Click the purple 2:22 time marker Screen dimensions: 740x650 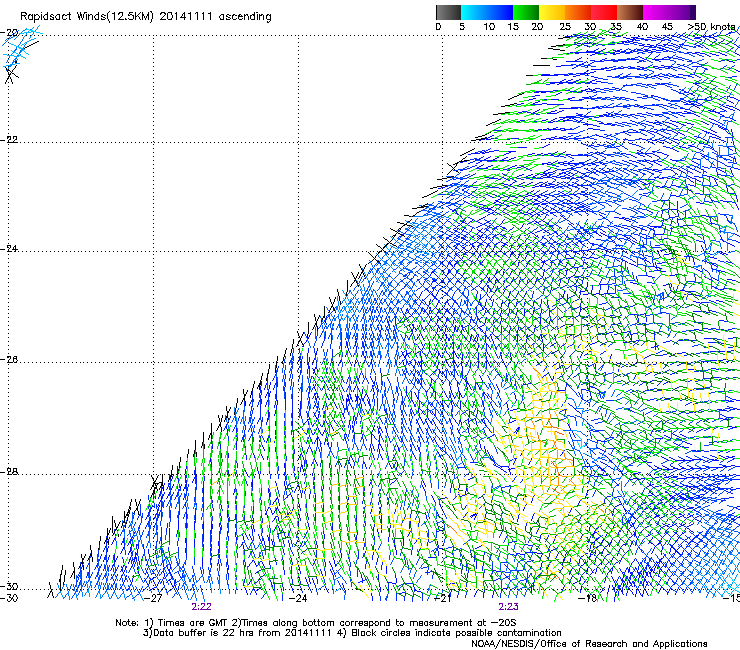pyautogui.click(x=202, y=607)
